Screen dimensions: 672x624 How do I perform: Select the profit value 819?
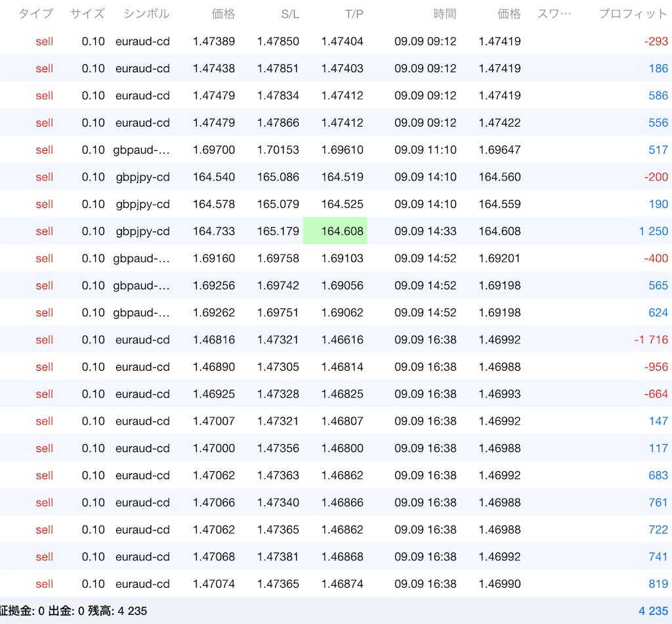pos(658,584)
